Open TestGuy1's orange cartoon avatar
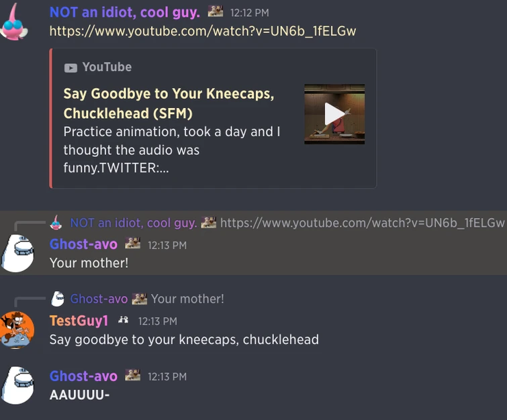 click(17, 330)
